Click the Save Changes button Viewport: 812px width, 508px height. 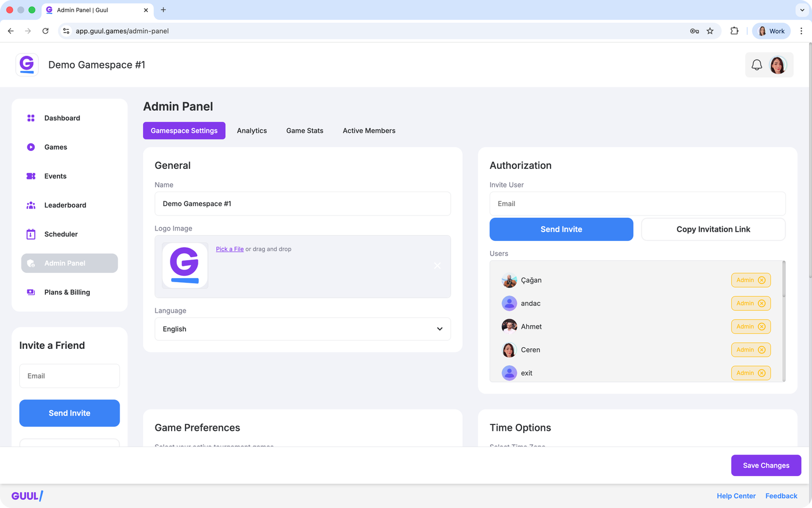[766, 465]
